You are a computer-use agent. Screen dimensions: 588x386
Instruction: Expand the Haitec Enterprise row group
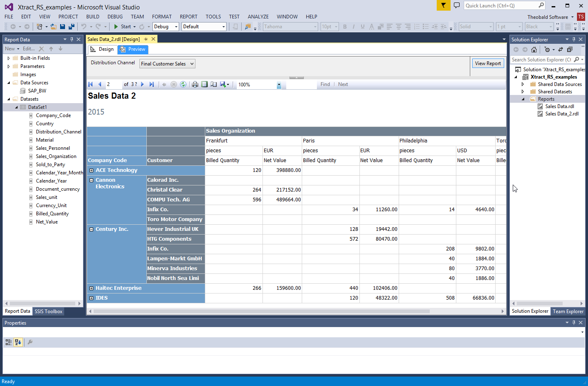click(x=91, y=288)
